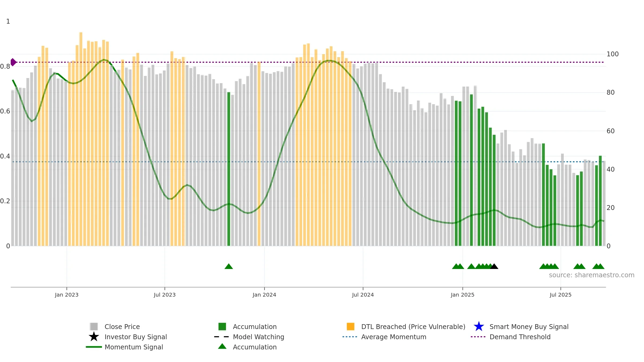The image size is (644, 362).
Task: Click the Jan 2023 axis label
Action: 67,295
